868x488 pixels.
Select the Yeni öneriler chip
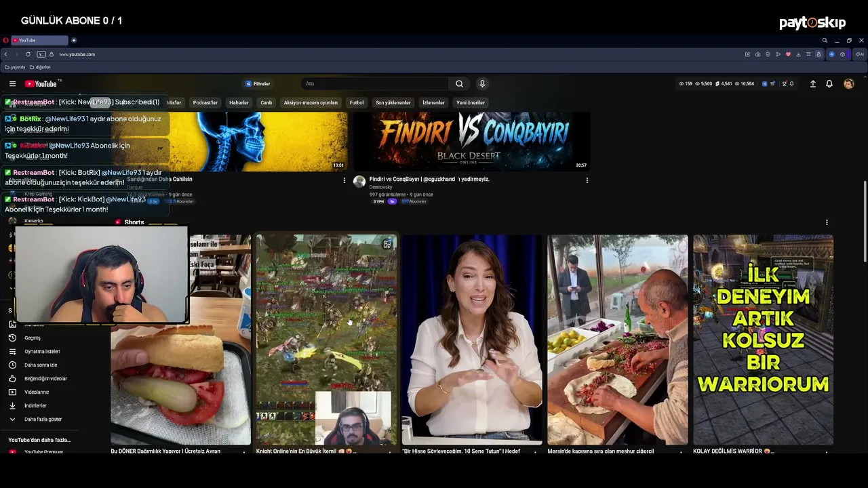471,103
